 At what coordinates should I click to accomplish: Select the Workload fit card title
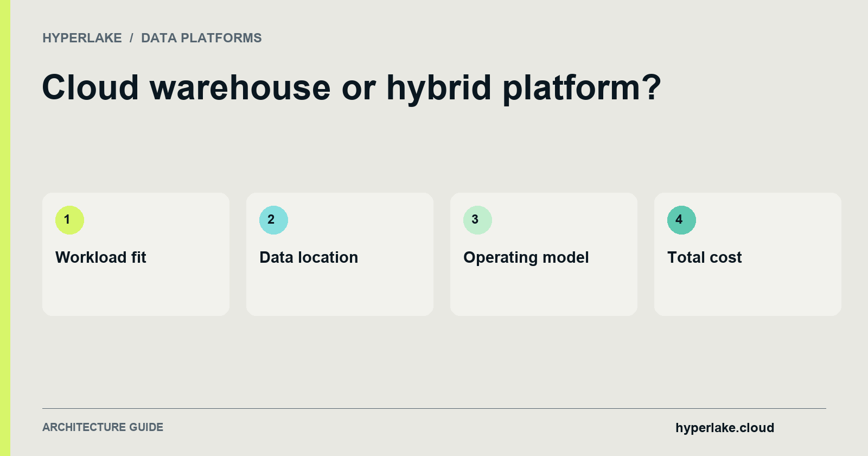(101, 257)
